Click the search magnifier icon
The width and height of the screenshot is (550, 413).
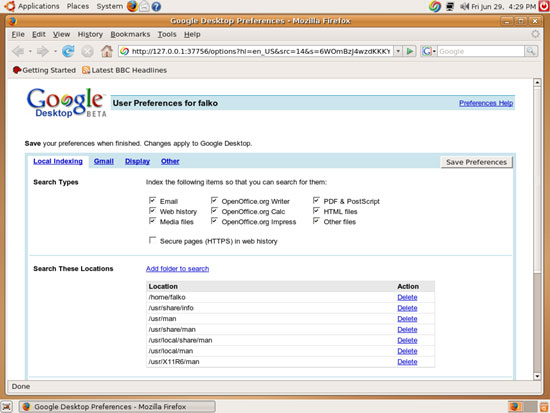(x=531, y=51)
